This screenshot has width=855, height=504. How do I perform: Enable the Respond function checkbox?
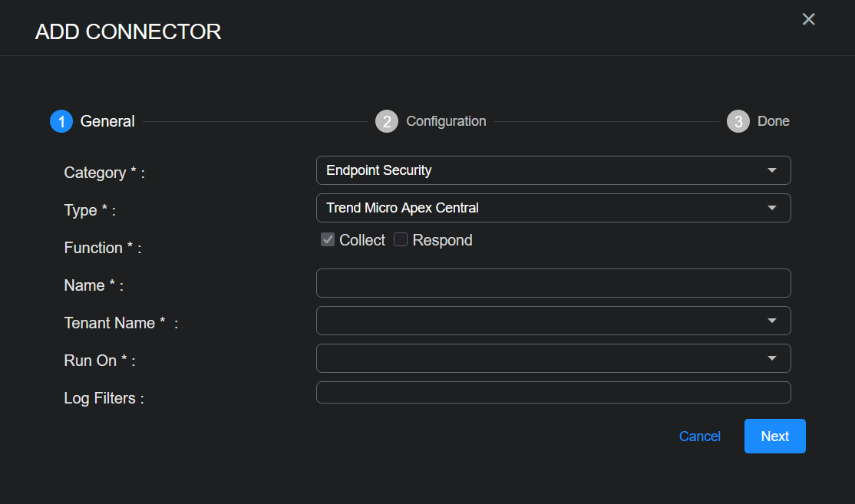pos(401,240)
